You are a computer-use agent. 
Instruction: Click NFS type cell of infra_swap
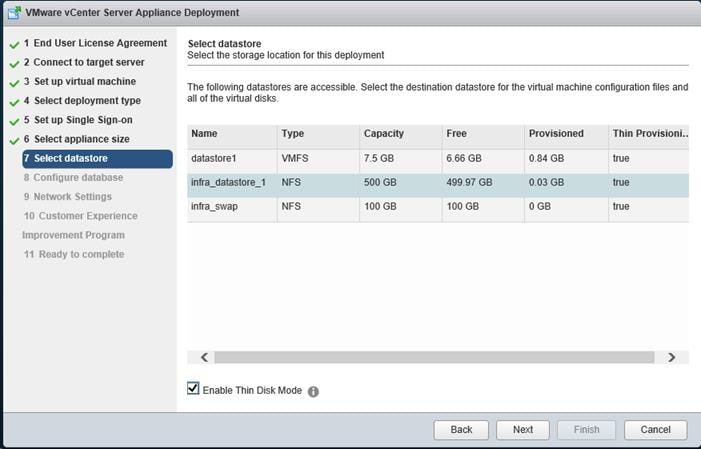click(x=318, y=207)
